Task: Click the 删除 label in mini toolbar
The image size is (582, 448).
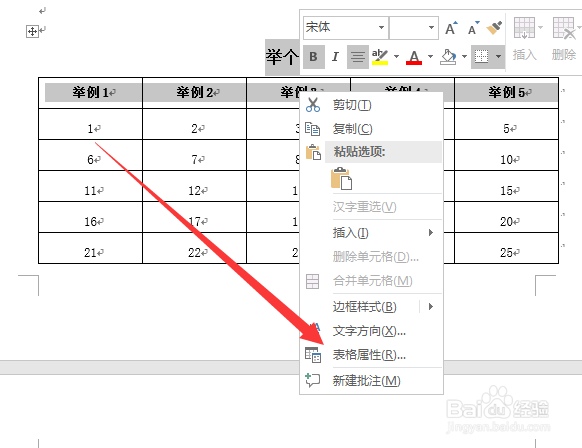Action: click(x=564, y=55)
